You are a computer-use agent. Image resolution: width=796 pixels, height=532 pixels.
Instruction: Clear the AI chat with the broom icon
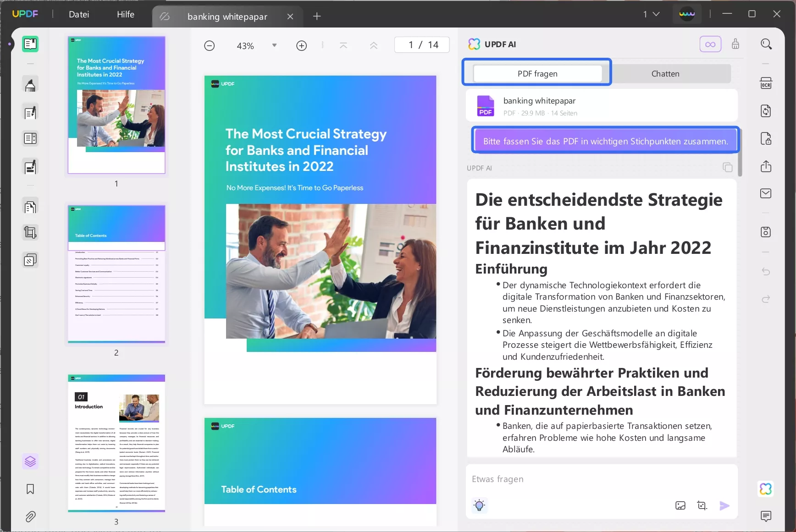tap(735, 44)
